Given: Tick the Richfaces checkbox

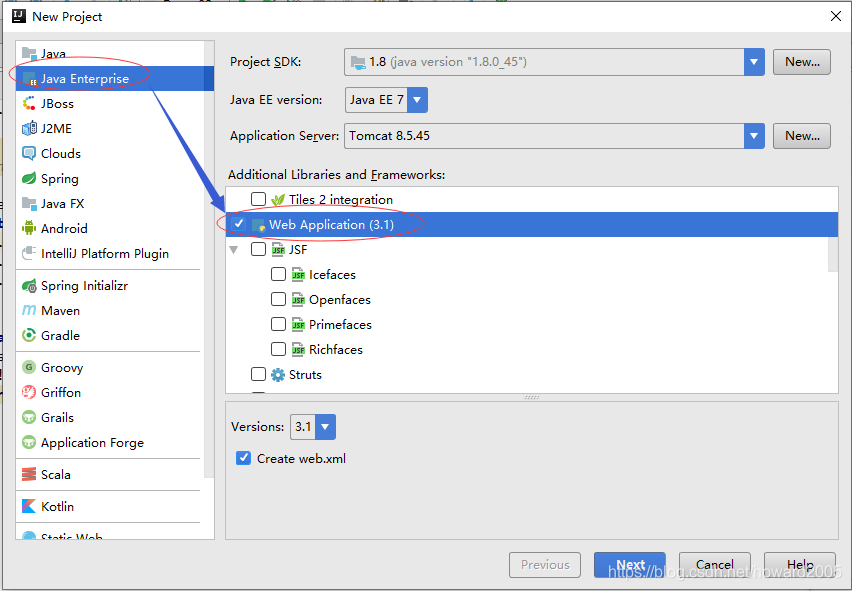Looking at the screenshot, I should pyautogui.click(x=278, y=349).
